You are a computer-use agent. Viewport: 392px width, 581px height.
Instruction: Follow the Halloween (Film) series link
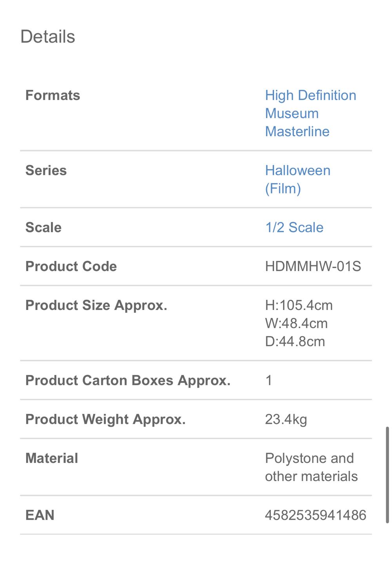(x=298, y=179)
